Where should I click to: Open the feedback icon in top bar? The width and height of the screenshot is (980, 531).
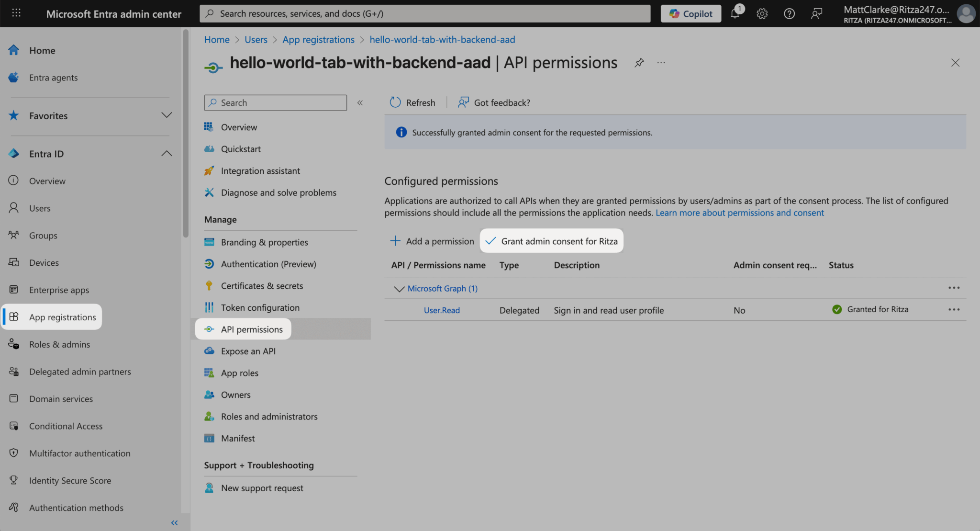tap(816, 14)
